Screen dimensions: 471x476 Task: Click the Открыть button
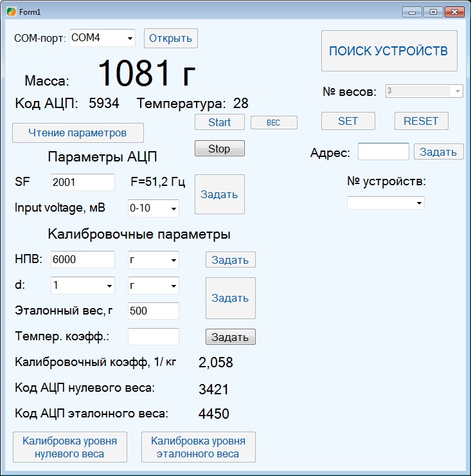[x=171, y=38]
